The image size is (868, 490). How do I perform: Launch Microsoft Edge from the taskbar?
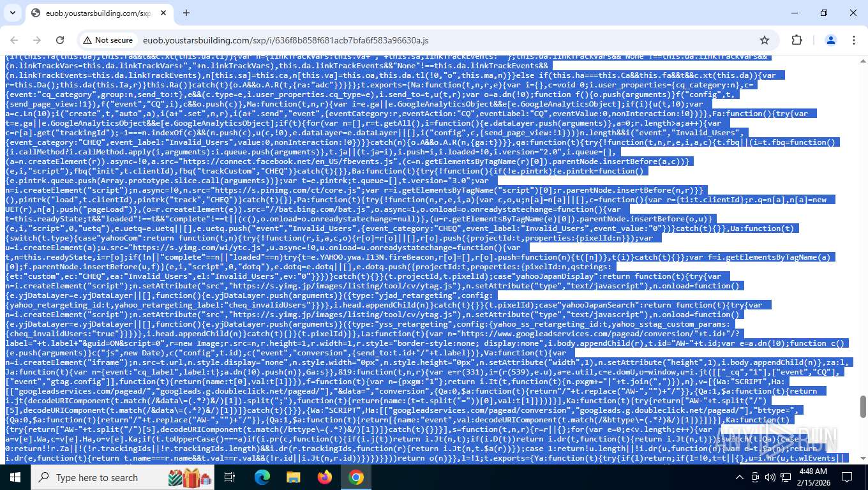(262, 477)
